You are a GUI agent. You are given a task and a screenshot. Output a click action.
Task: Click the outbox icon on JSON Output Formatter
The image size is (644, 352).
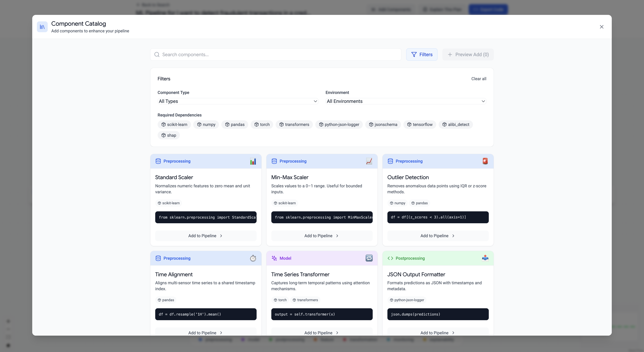click(x=485, y=258)
